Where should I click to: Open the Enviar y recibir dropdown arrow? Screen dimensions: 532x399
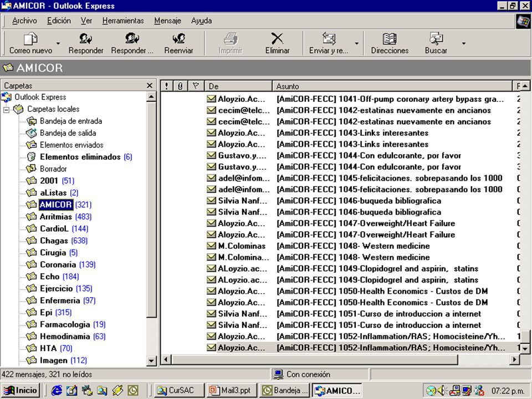pos(356,43)
